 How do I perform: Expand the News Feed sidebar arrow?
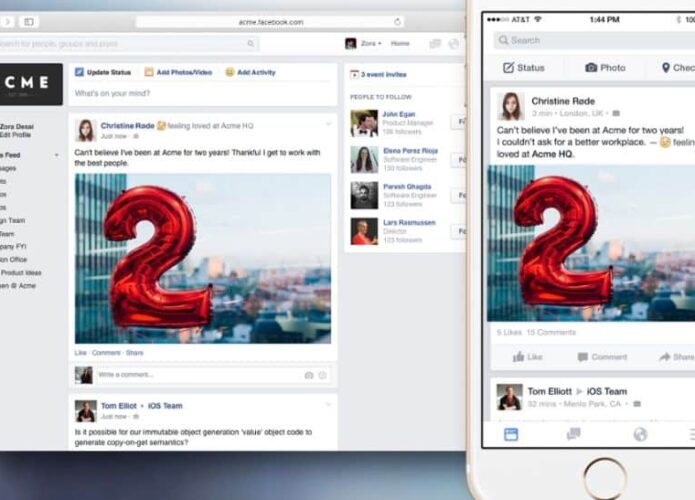[57, 155]
